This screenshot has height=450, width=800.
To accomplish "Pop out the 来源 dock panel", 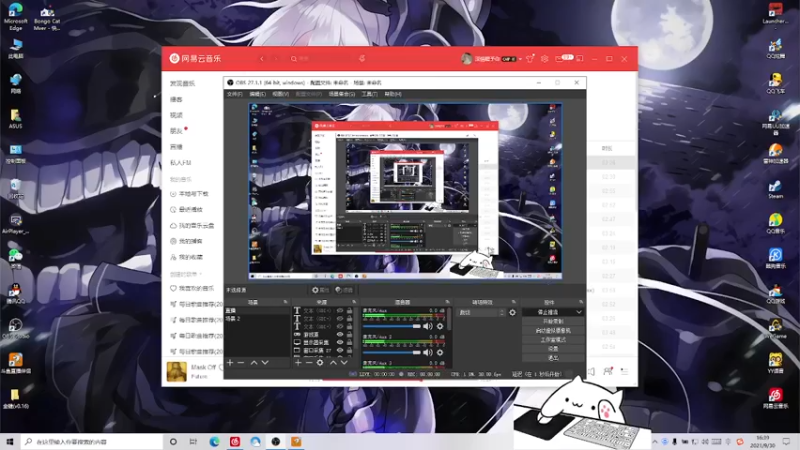I will pyautogui.click(x=354, y=302).
